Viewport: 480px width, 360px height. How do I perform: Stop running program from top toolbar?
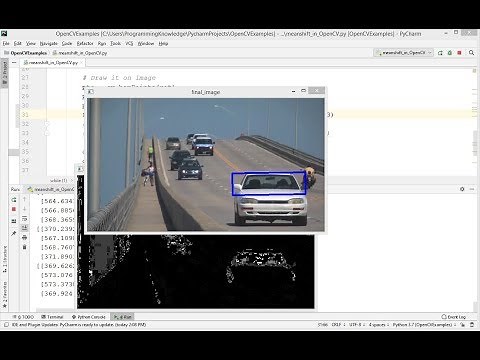click(x=459, y=53)
